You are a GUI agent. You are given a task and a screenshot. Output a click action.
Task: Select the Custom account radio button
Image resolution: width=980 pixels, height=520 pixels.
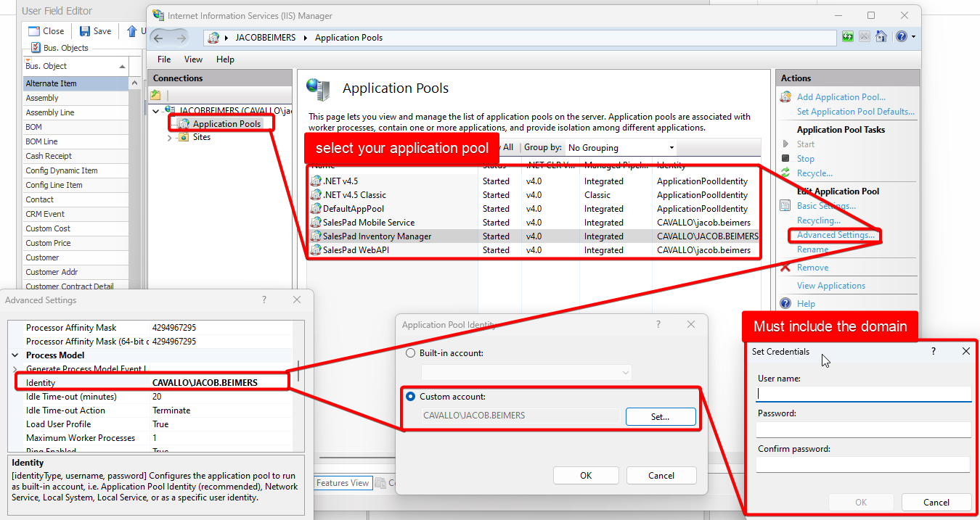[411, 397]
